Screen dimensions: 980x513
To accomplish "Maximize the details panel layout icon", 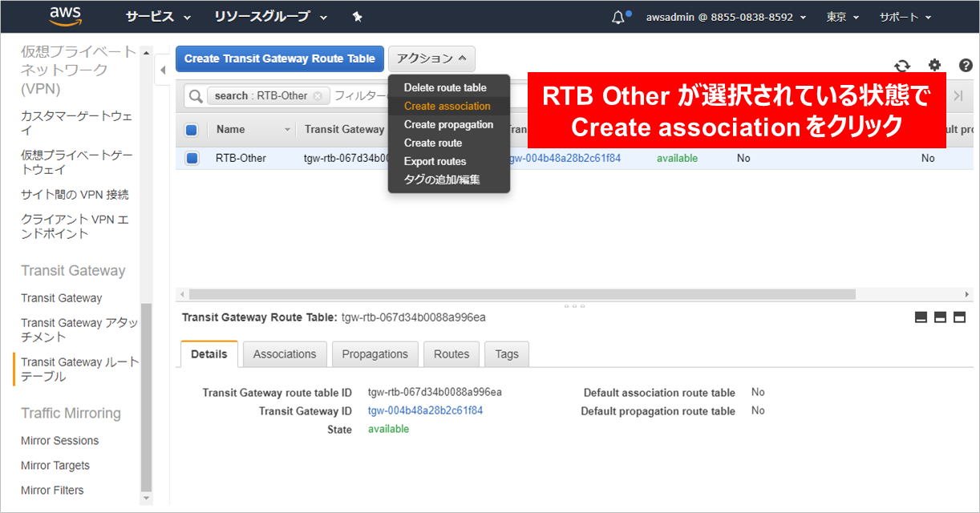I will coord(959,317).
